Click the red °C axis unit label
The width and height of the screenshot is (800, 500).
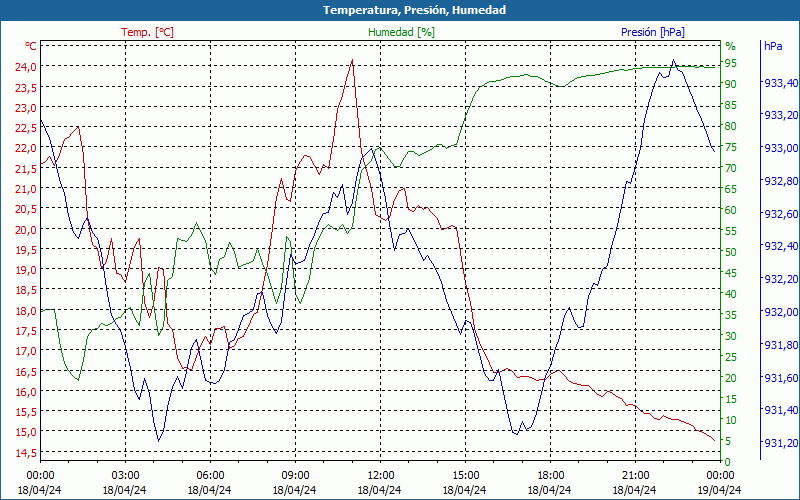coord(30,46)
